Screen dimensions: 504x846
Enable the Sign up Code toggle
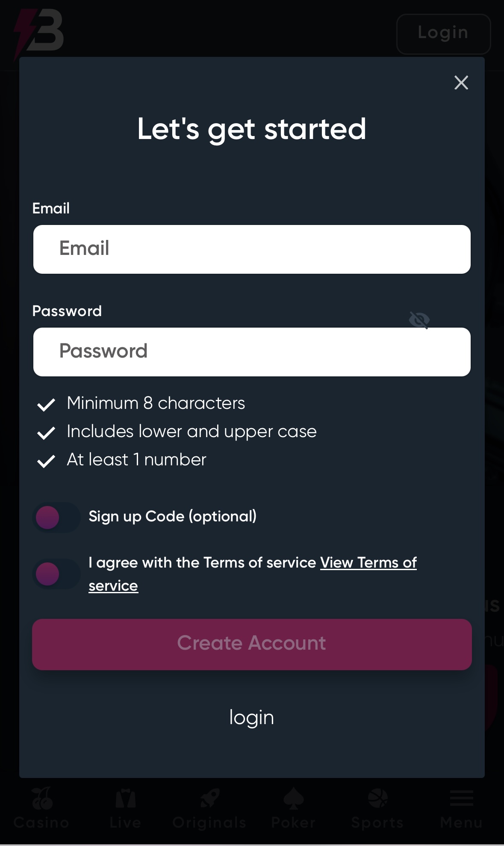coord(56,518)
